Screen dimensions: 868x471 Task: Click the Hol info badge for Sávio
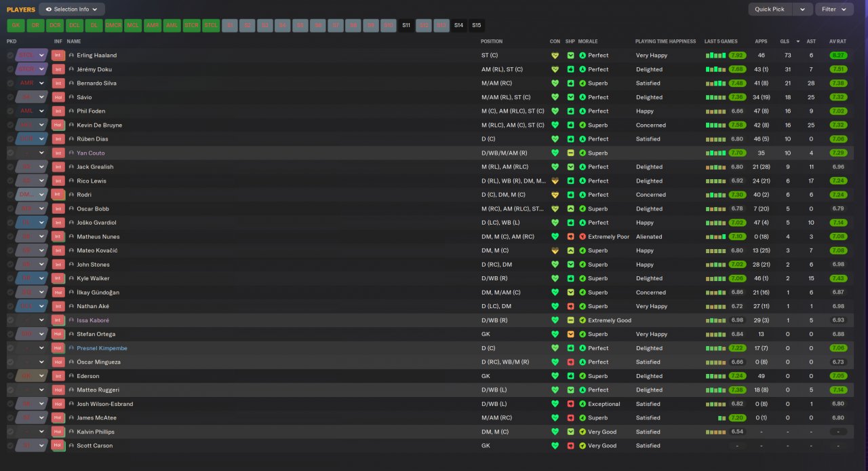[x=58, y=97]
